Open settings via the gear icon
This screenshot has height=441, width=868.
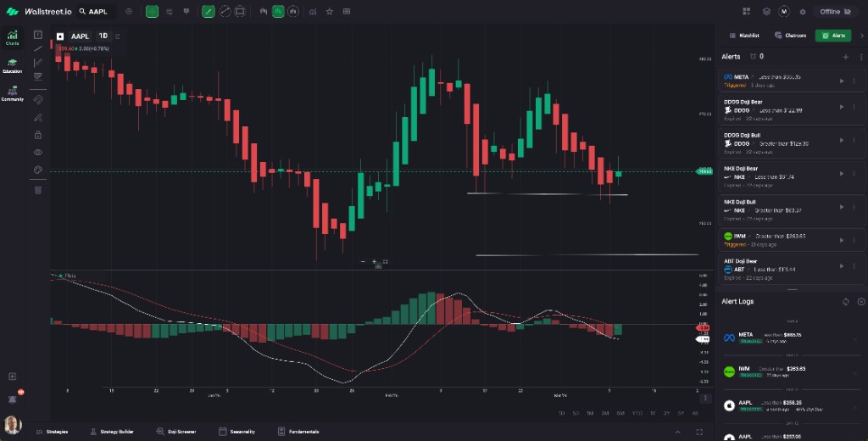pyautogui.click(x=802, y=12)
